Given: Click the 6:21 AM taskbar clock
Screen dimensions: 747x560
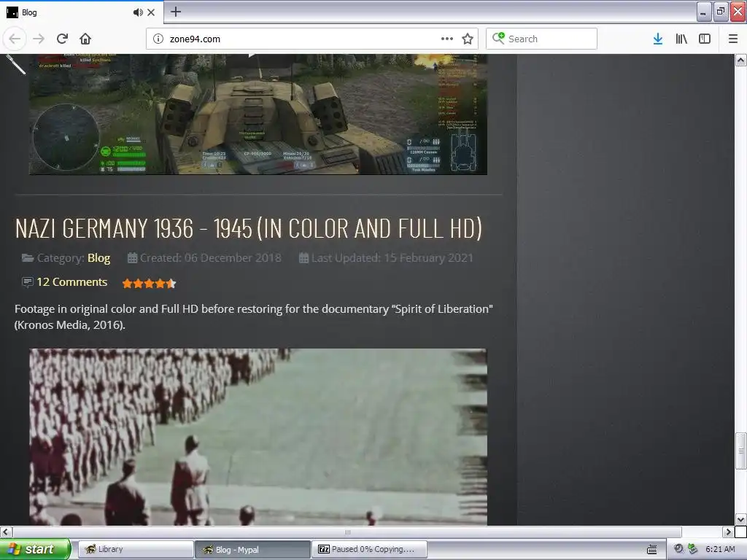Looking at the screenshot, I should click(720, 549).
